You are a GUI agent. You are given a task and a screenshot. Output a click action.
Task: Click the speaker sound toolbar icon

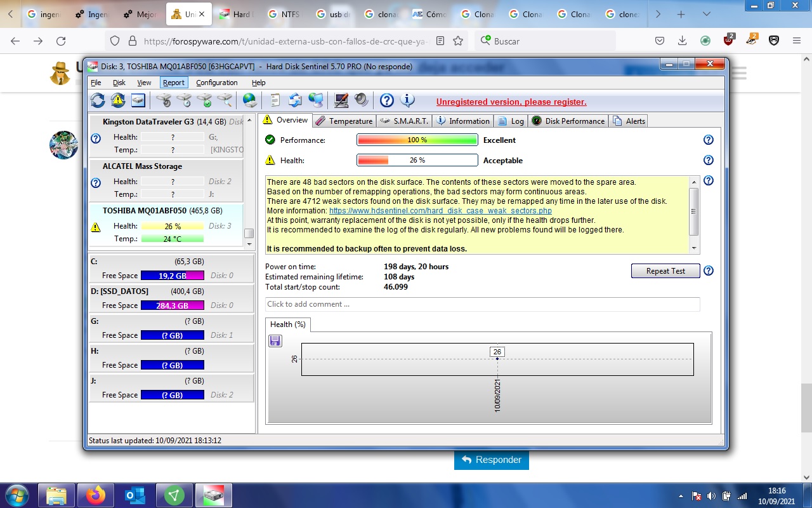[x=361, y=100]
